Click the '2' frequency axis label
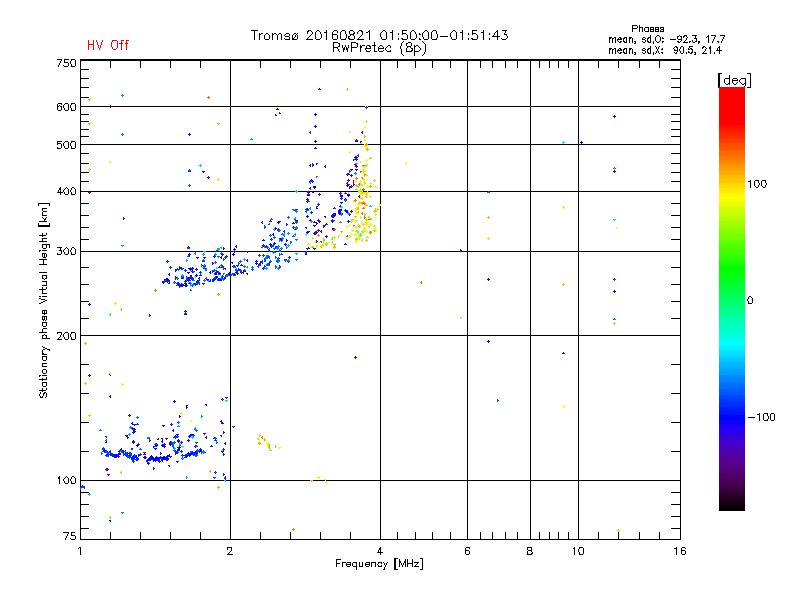Image resolution: width=800 pixels, height=600 pixels. [230, 551]
